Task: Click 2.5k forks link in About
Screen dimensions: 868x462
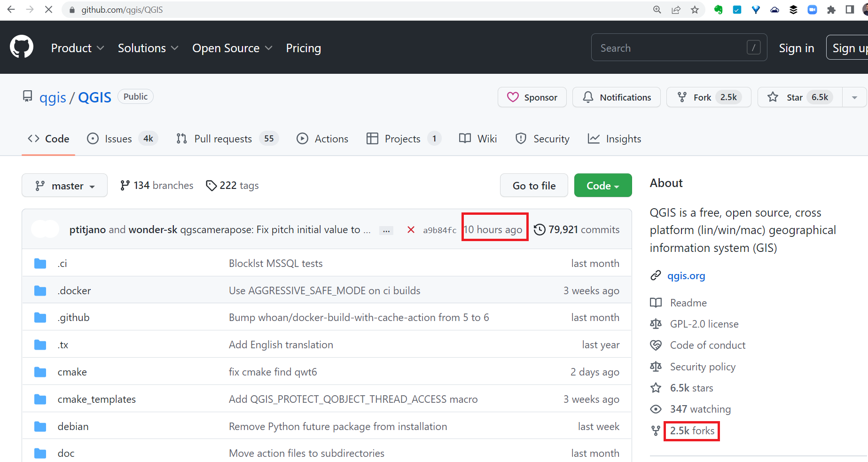Action: 692,431
